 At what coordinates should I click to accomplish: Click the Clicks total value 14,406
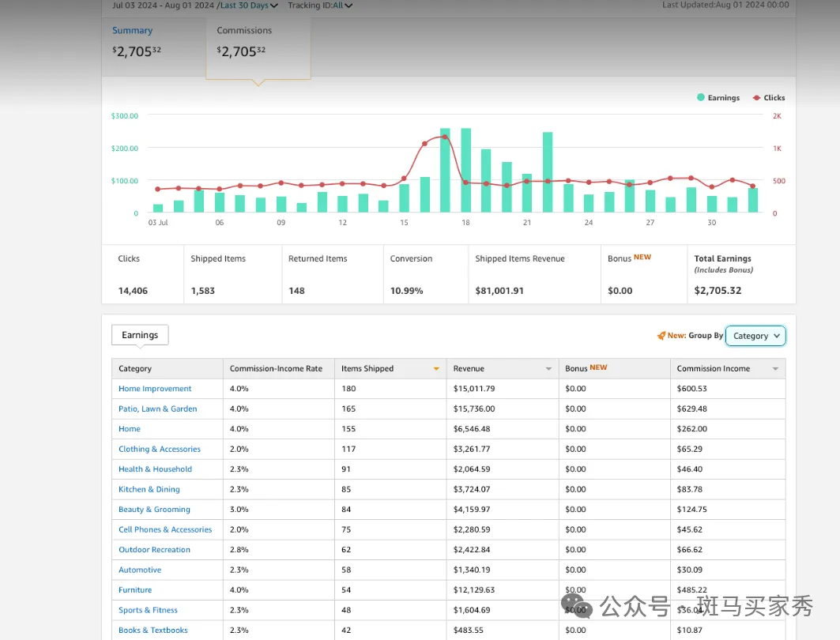[133, 291]
